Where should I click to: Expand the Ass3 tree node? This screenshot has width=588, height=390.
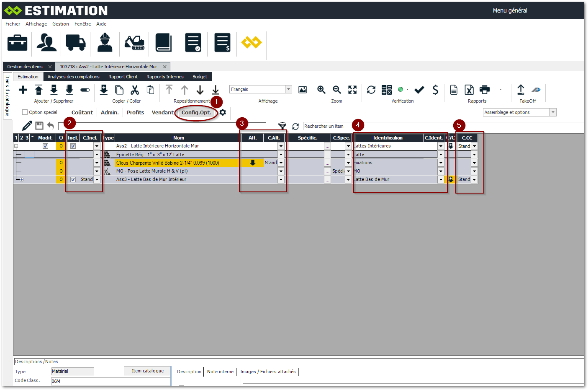(21, 180)
